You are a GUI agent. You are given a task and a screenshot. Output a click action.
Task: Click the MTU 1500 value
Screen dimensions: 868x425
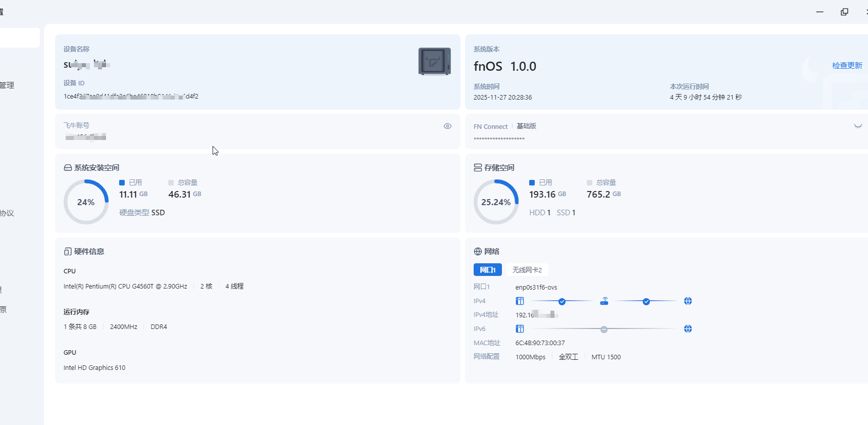tap(606, 357)
